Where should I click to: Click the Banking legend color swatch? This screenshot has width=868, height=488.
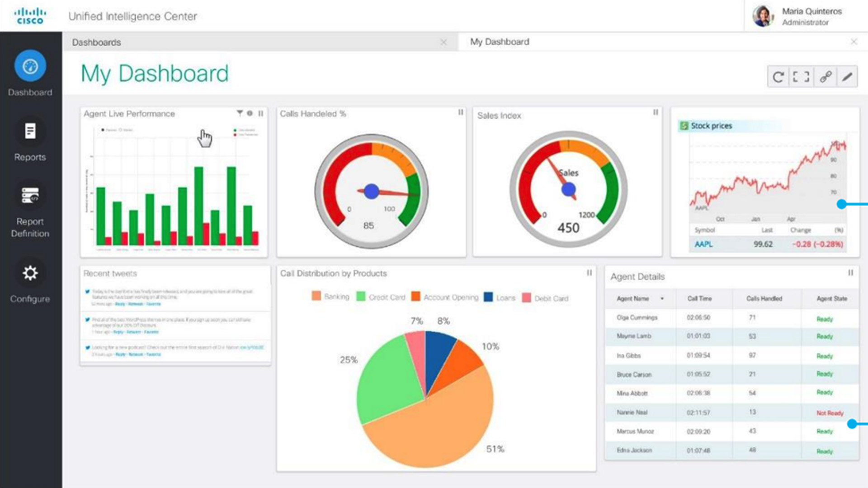(316, 296)
